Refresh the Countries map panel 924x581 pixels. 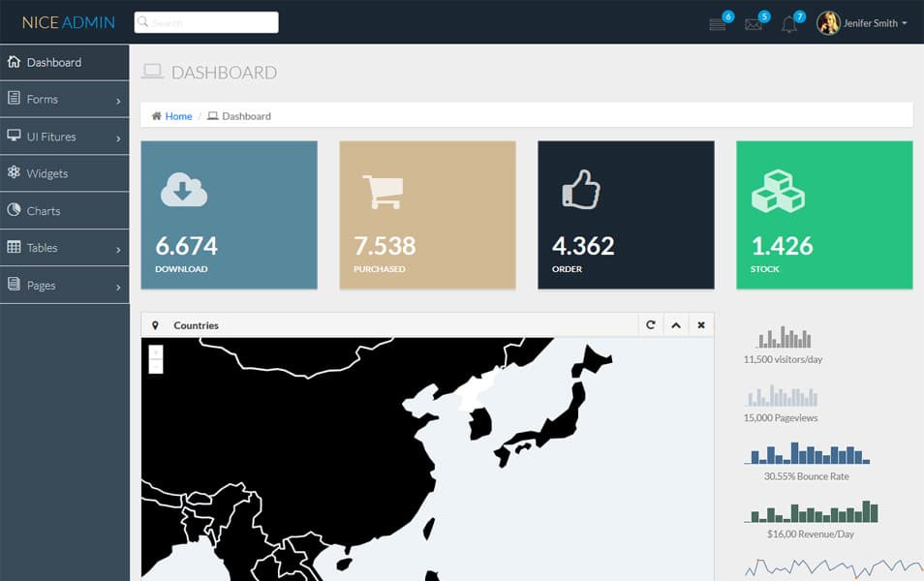point(651,324)
